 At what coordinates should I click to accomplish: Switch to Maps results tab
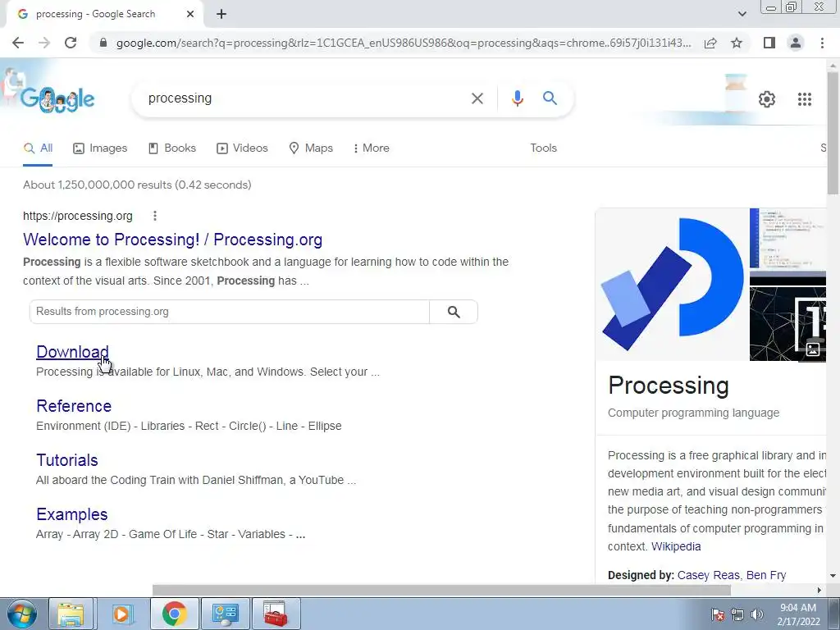pos(311,148)
